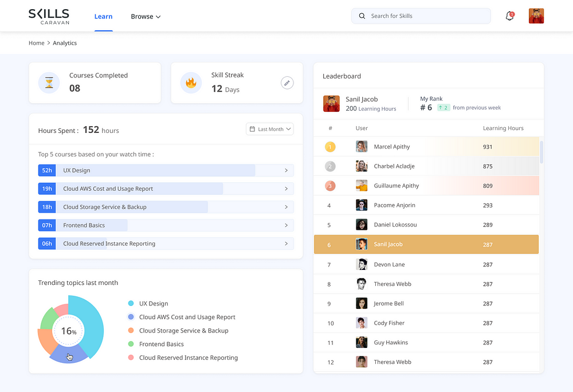Open the Last Month period dropdown
The image size is (573, 392).
[x=270, y=129]
